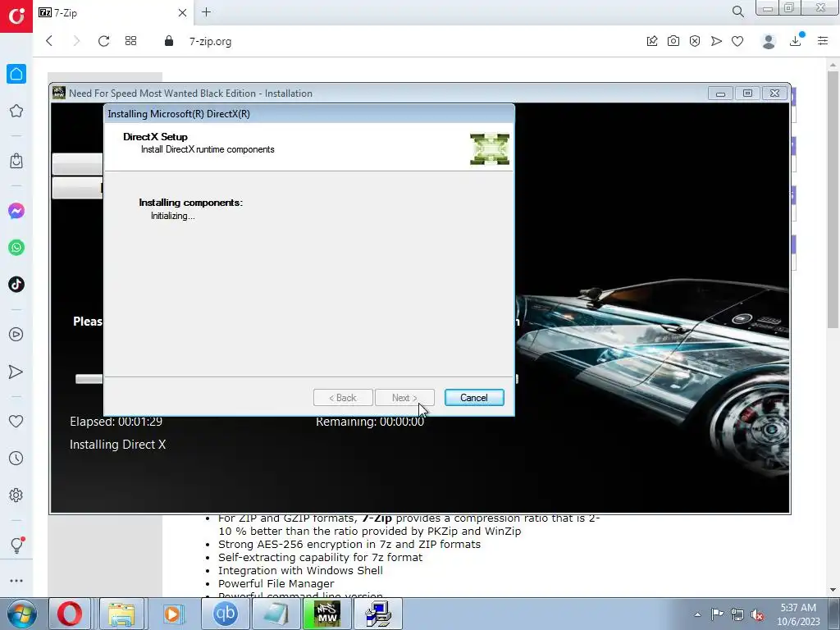Open the ad blocker shield icon

point(695,41)
